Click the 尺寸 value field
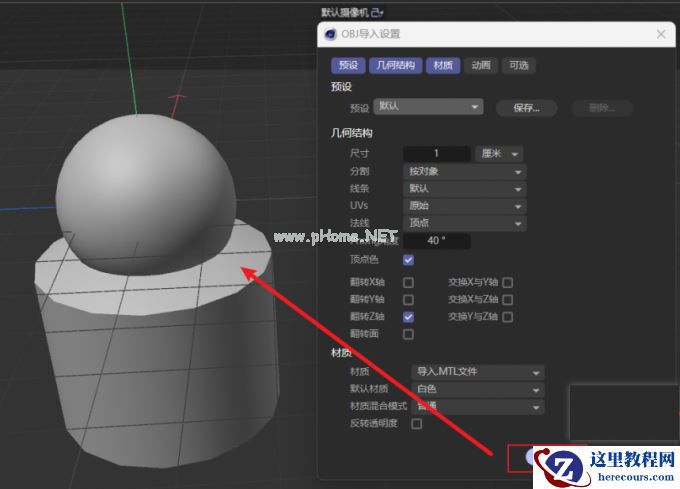The width and height of the screenshot is (680, 489). tap(437, 153)
